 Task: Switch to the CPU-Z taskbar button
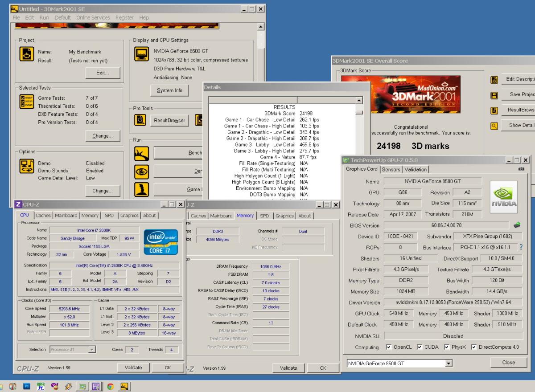pos(96,387)
